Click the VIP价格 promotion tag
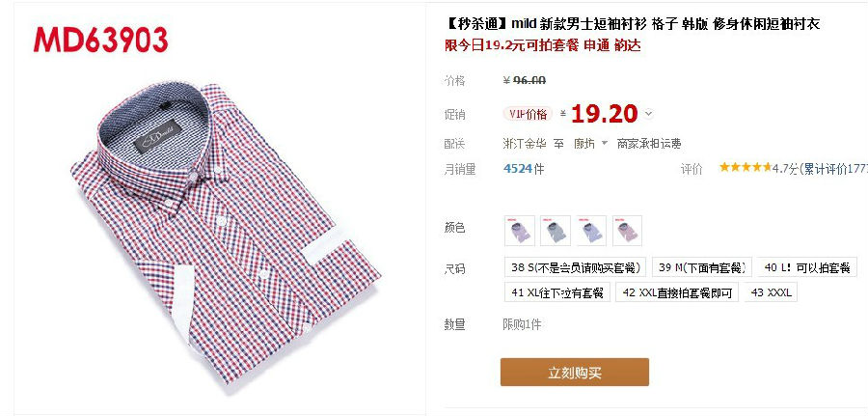The height and width of the screenshot is (416, 868). pyautogui.click(x=529, y=114)
